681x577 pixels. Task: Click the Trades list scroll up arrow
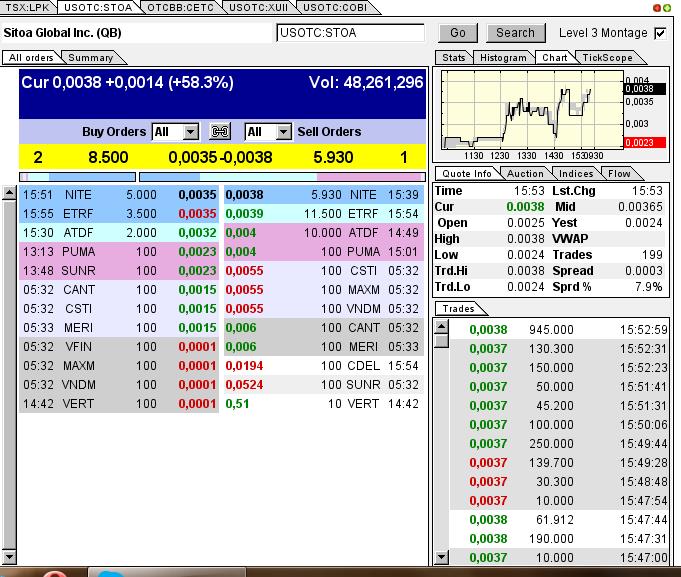[x=441, y=326]
